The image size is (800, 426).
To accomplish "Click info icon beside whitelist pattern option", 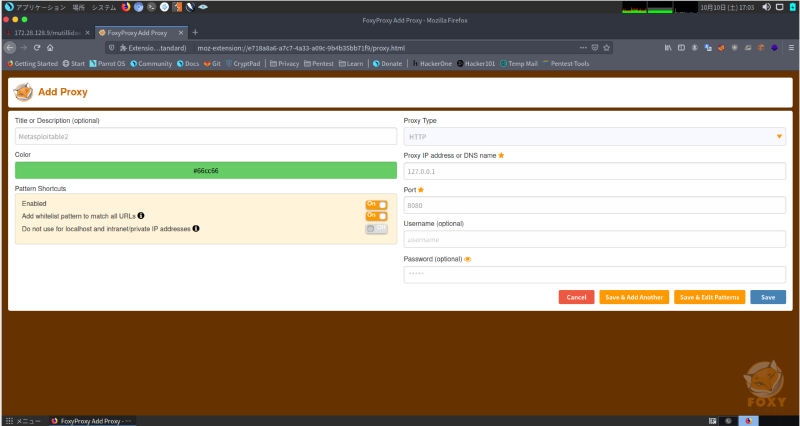I will [141, 215].
